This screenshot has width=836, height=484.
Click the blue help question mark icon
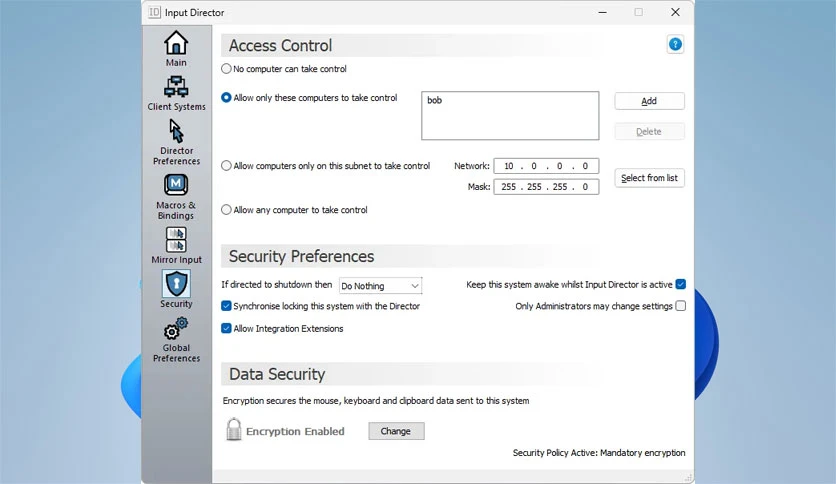[675, 44]
